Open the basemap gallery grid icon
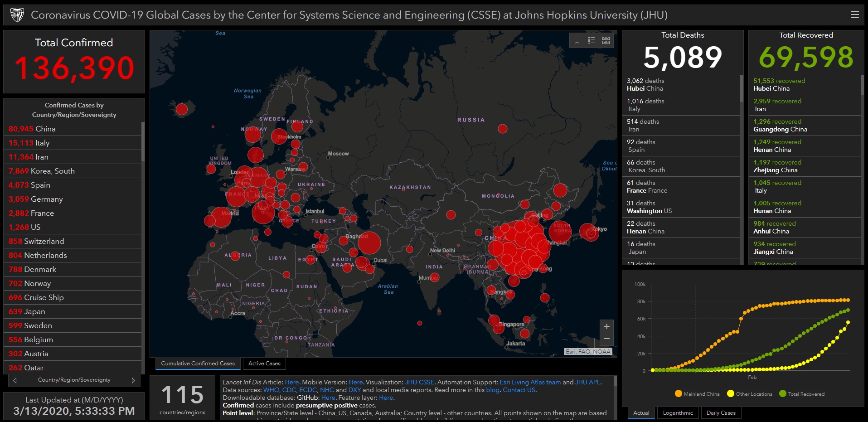 click(x=606, y=40)
